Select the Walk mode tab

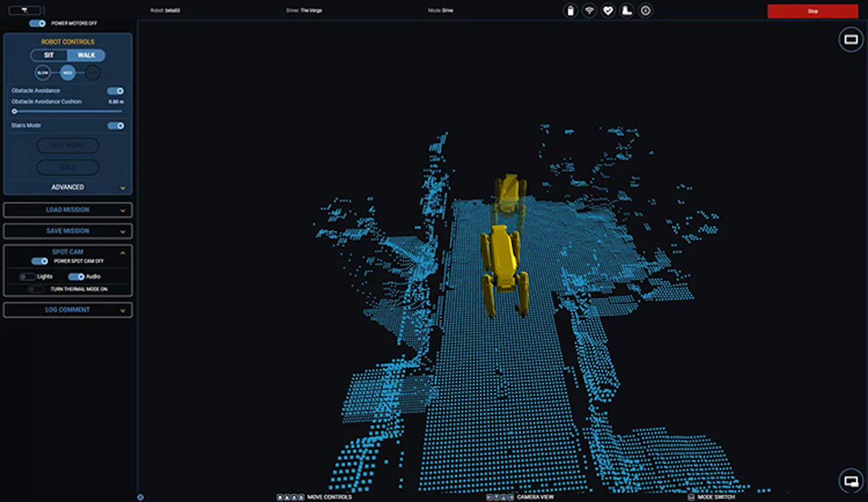click(86, 55)
